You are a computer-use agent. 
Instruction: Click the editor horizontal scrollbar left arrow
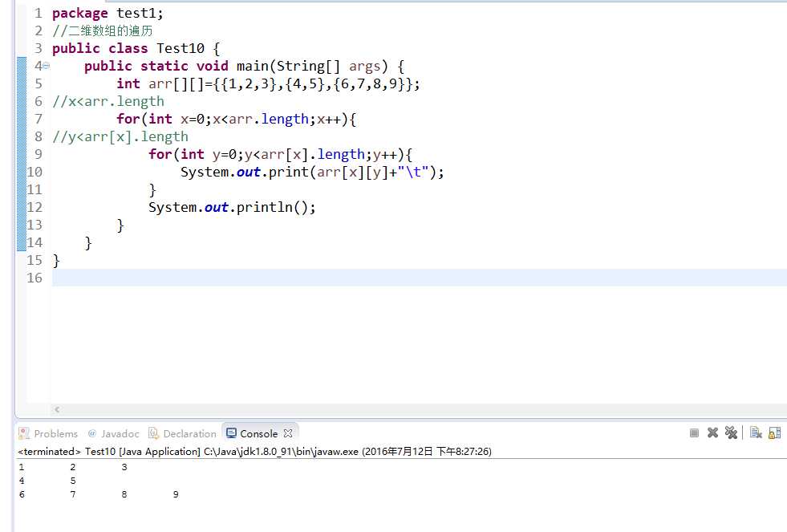pos(57,409)
